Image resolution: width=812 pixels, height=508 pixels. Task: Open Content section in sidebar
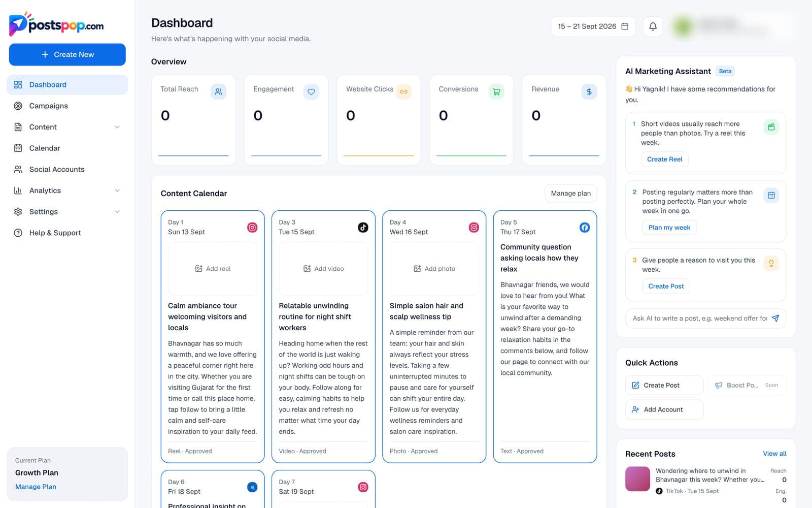(x=67, y=127)
